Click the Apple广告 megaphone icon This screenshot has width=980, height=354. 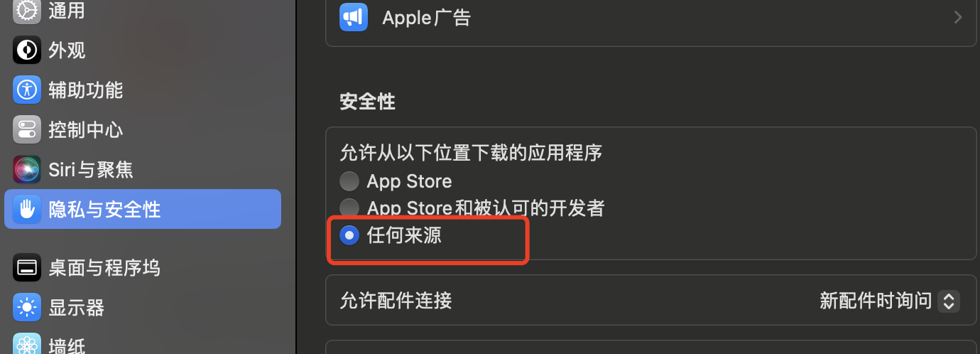click(354, 17)
